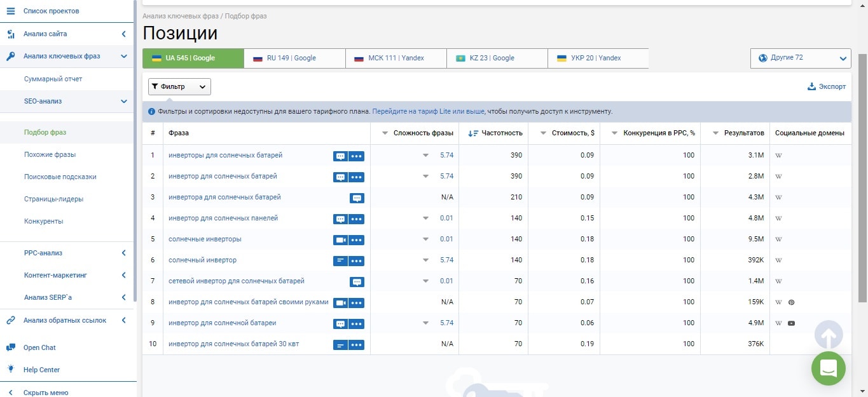
Task: Click the video icon in row 8
Action: pyautogui.click(x=341, y=303)
